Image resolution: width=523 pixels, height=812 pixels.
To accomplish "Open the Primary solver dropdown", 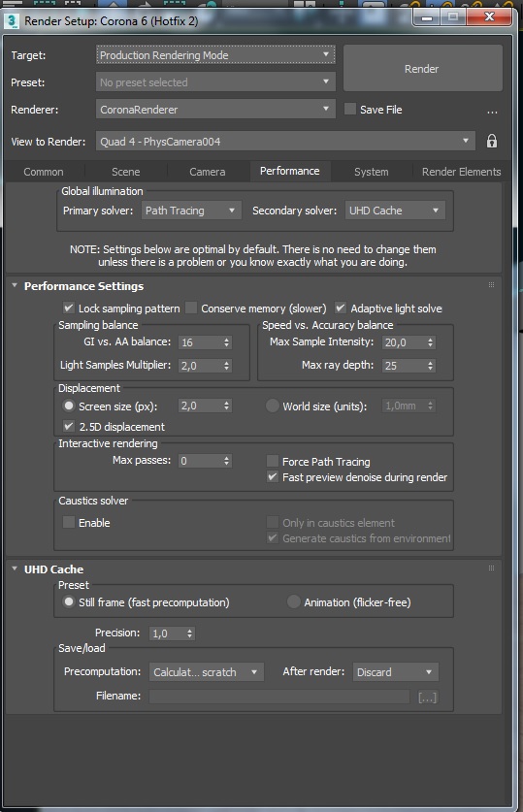I will pos(191,211).
